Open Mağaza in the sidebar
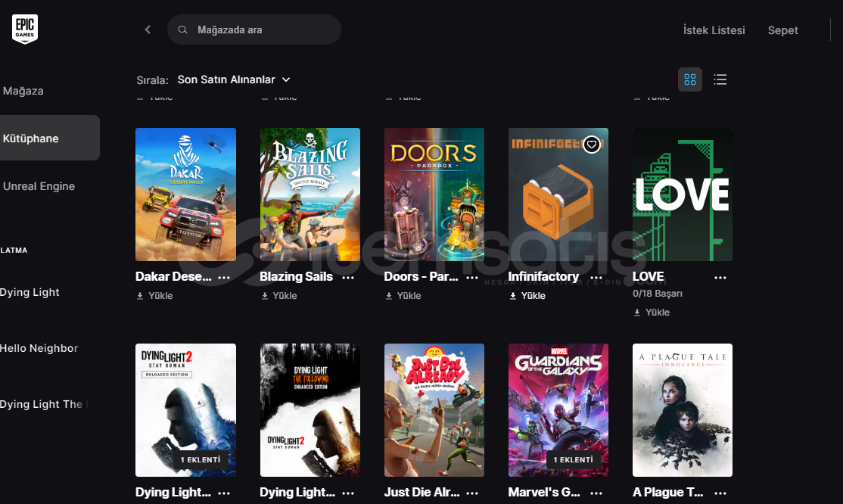This screenshot has width=843, height=504. 23,91
